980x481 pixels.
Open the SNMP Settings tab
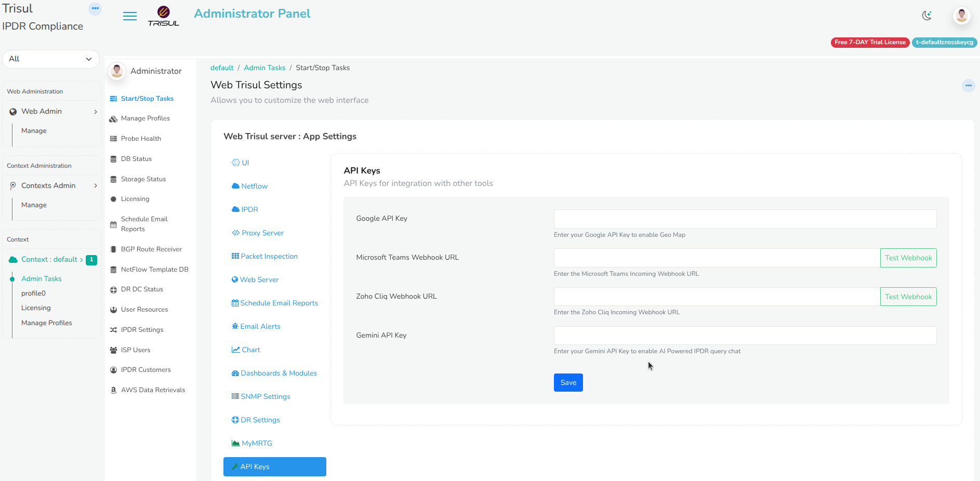point(265,396)
